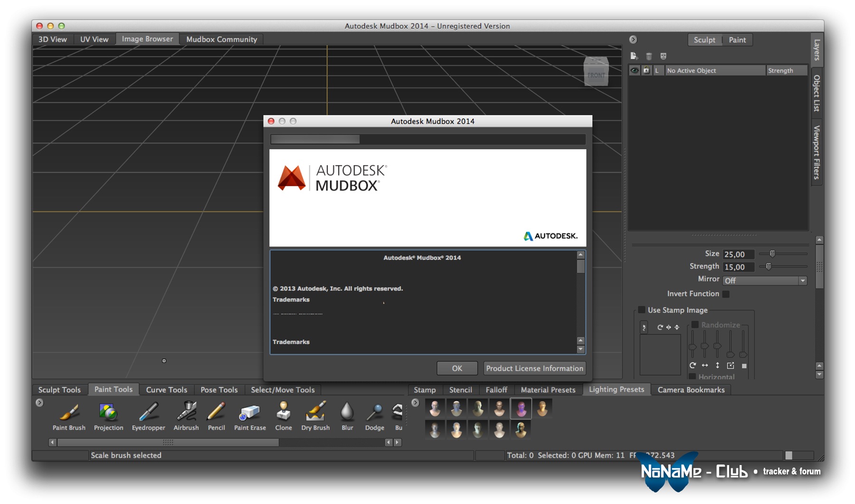Screen dimensions: 855x504
Task: Check the Invert Function box
Action: coord(726,294)
